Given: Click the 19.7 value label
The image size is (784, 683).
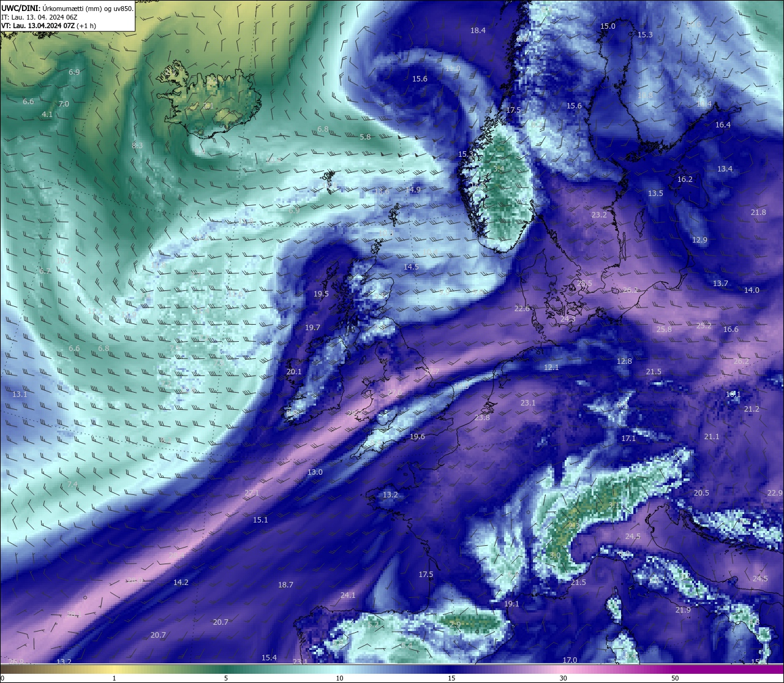Looking at the screenshot, I should click(312, 328).
